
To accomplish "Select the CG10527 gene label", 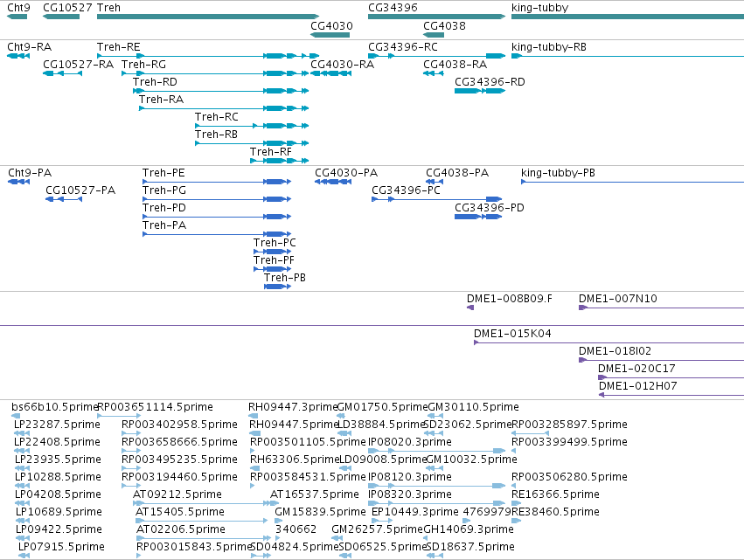I will [x=68, y=8].
